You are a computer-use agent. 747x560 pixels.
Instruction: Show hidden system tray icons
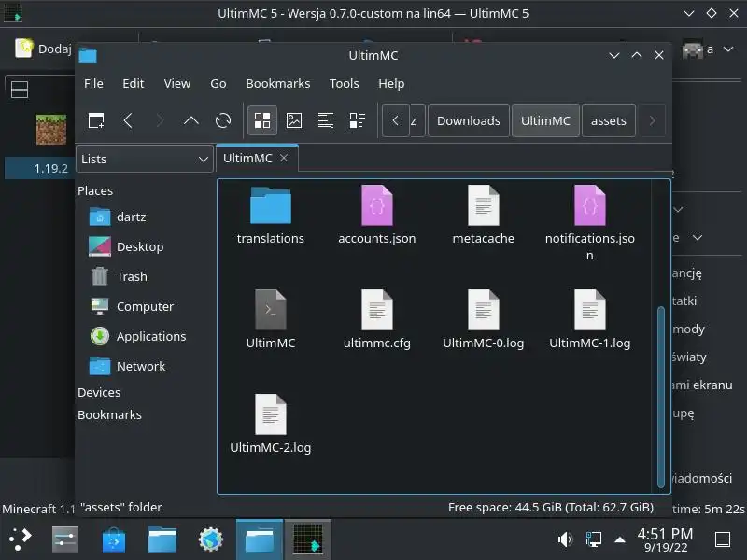tap(620, 539)
